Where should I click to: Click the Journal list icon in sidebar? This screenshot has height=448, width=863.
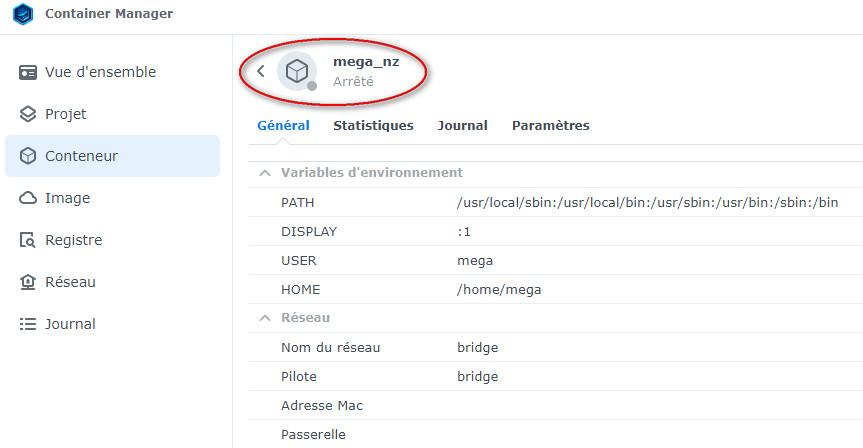28,324
